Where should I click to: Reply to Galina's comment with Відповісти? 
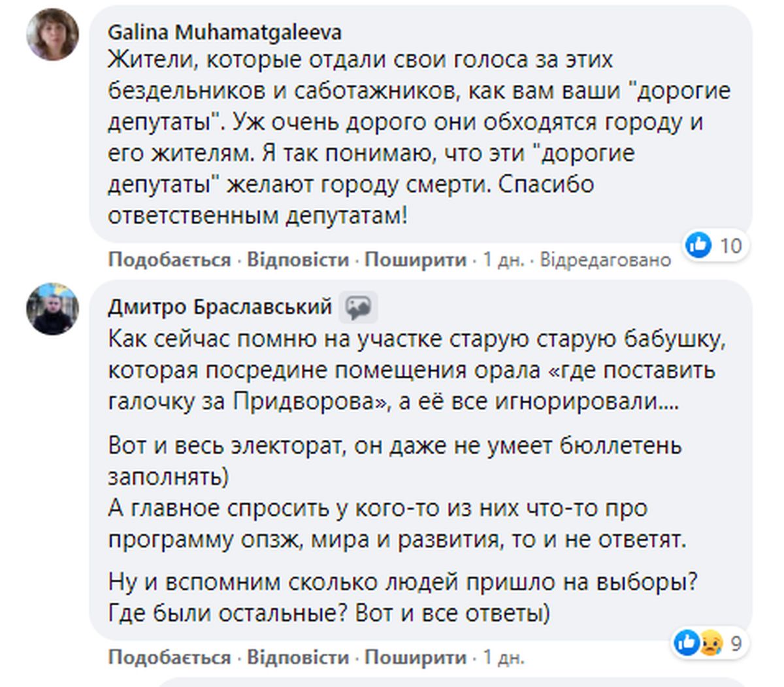[298, 260]
